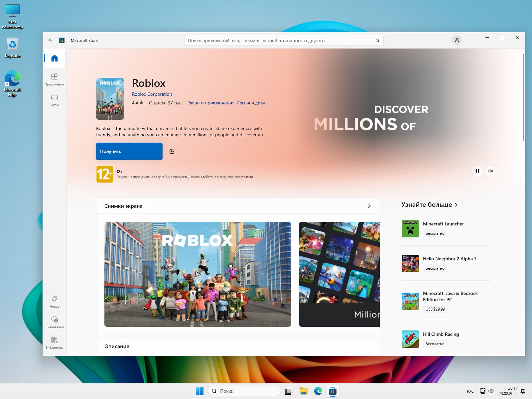Click the 12+ age rating badge
The height and width of the screenshot is (399, 532).
[x=105, y=174]
